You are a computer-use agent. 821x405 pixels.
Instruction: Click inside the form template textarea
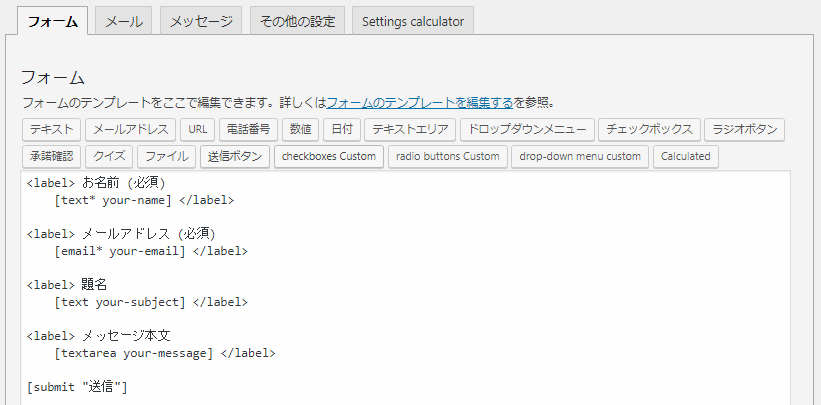click(405, 288)
